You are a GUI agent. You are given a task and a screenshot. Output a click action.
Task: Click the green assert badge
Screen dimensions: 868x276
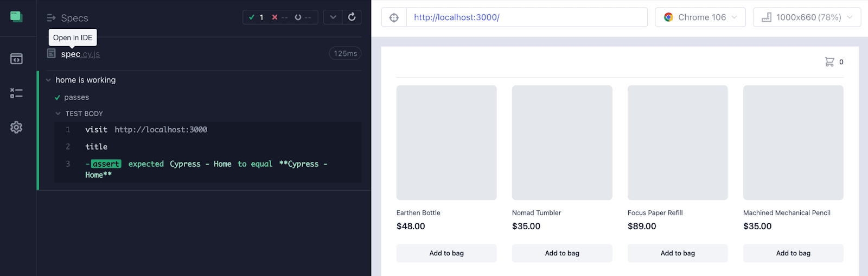106,164
